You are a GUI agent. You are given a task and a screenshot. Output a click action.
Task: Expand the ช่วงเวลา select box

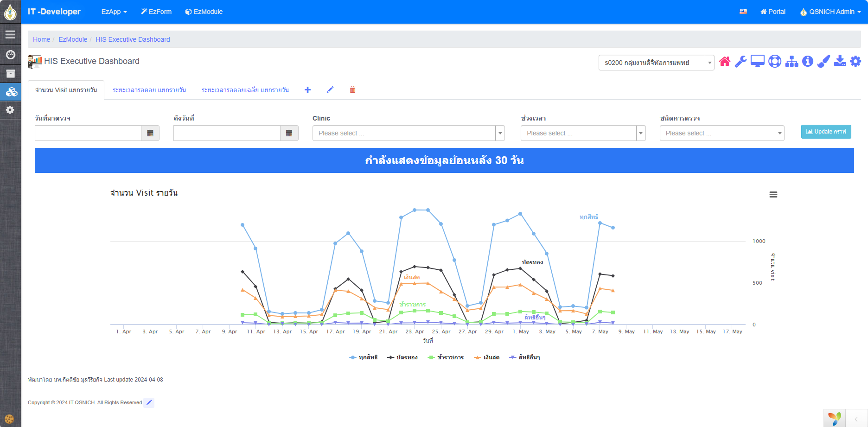point(583,133)
